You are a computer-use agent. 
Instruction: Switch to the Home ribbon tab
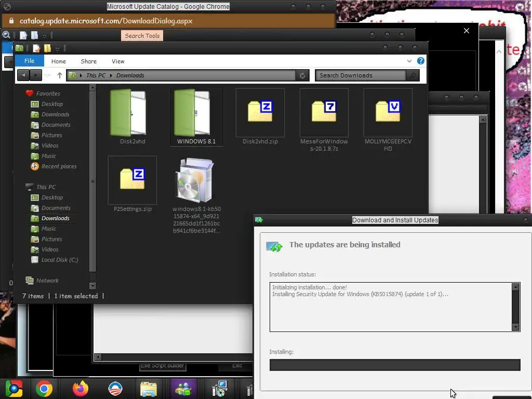point(59,61)
